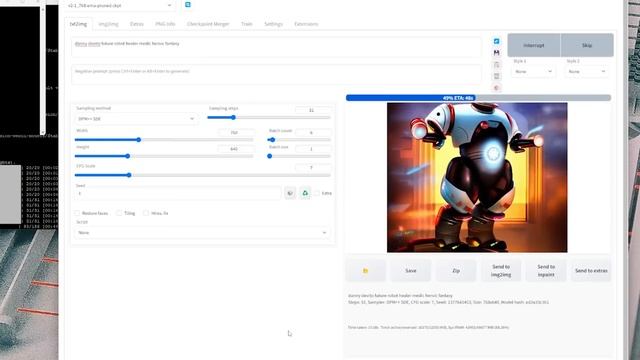This screenshot has width=640, height=360.
Task: Click the Batch count number field
Action: [x=313, y=132]
